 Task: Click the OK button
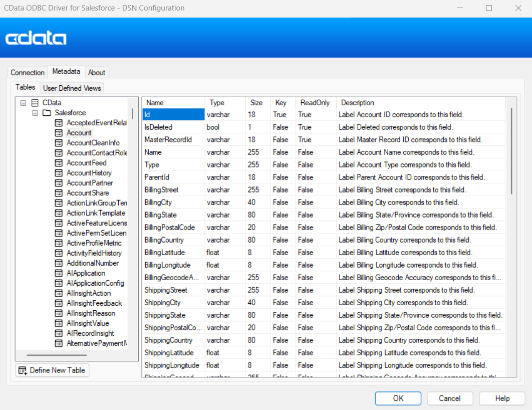pos(398,398)
